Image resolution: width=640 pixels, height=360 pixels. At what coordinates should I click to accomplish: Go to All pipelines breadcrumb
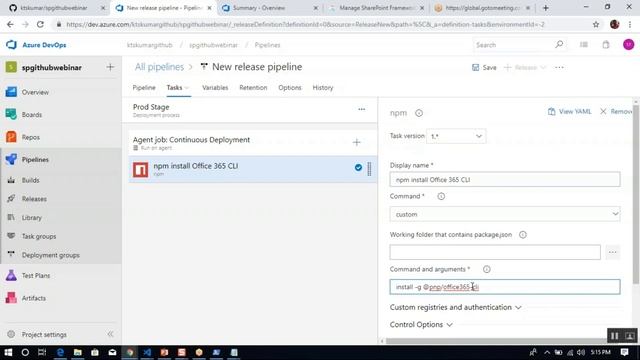pos(159,67)
